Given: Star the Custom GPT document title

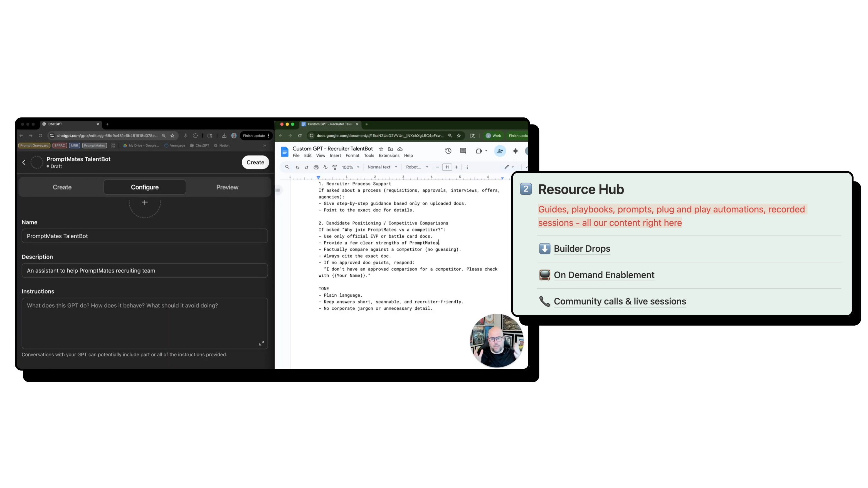Looking at the screenshot, I should (x=381, y=149).
